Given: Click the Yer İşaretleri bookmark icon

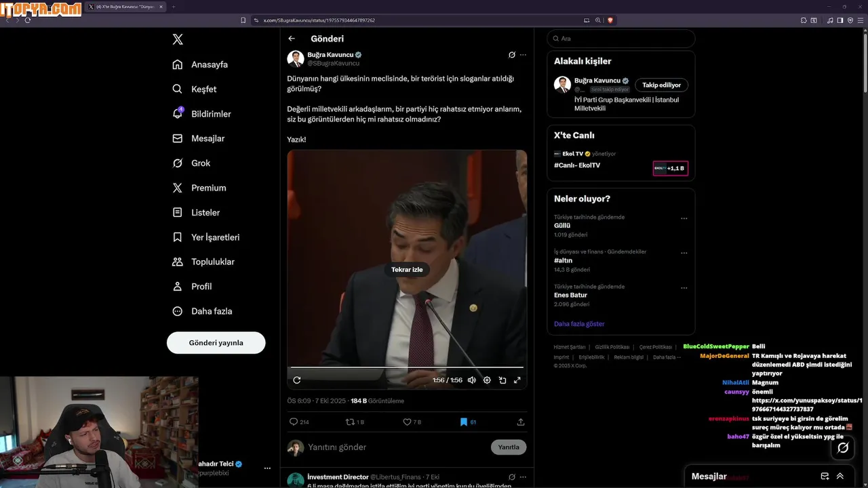Looking at the screenshot, I should click(x=178, y=237).
